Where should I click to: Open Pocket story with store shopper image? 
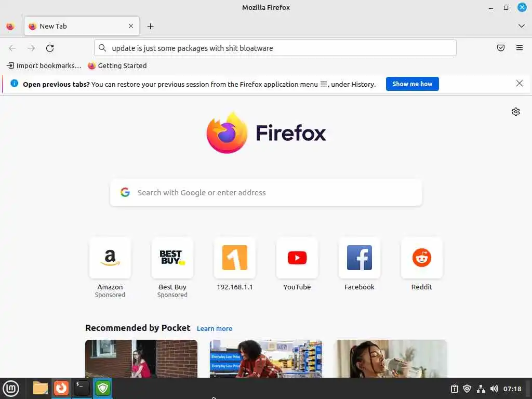266,358
